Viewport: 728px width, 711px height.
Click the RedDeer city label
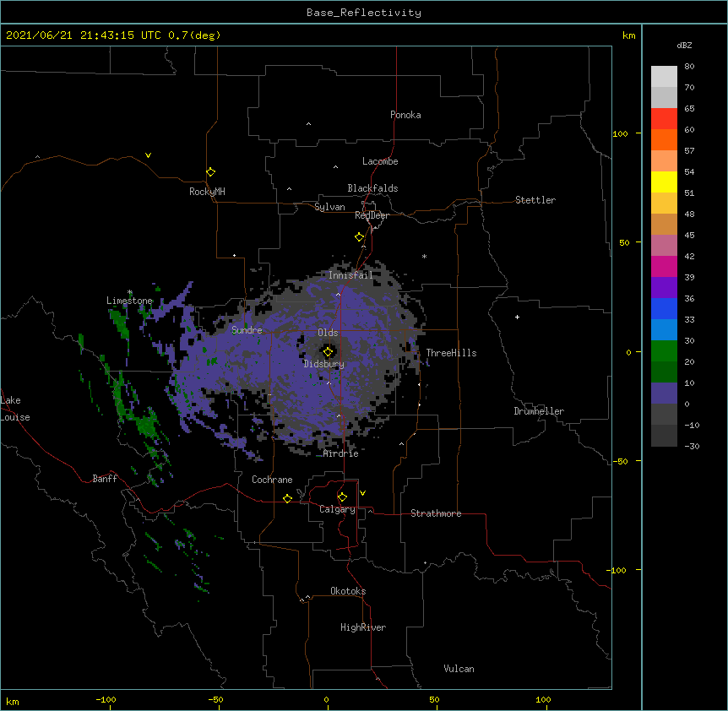click(372, 215)
